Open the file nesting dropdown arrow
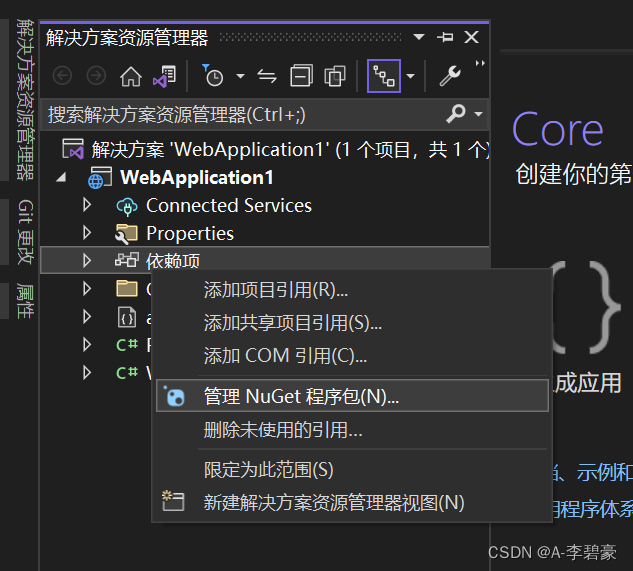The image size is (633, 571). 411,76
